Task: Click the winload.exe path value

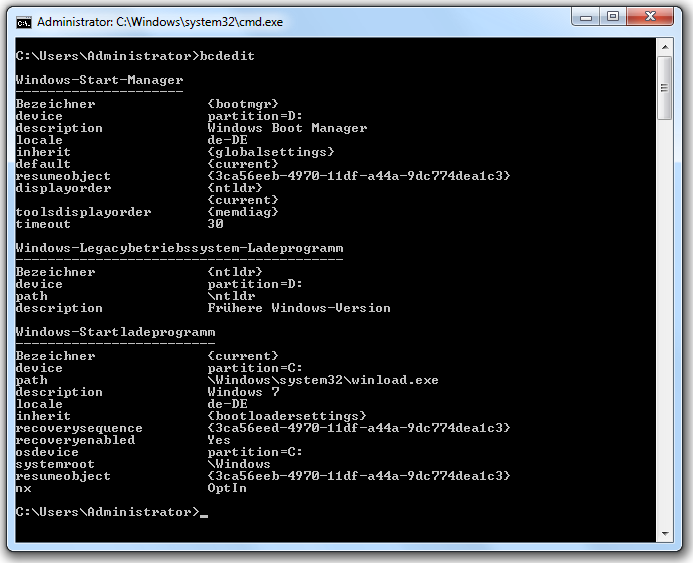Action: 322,380
